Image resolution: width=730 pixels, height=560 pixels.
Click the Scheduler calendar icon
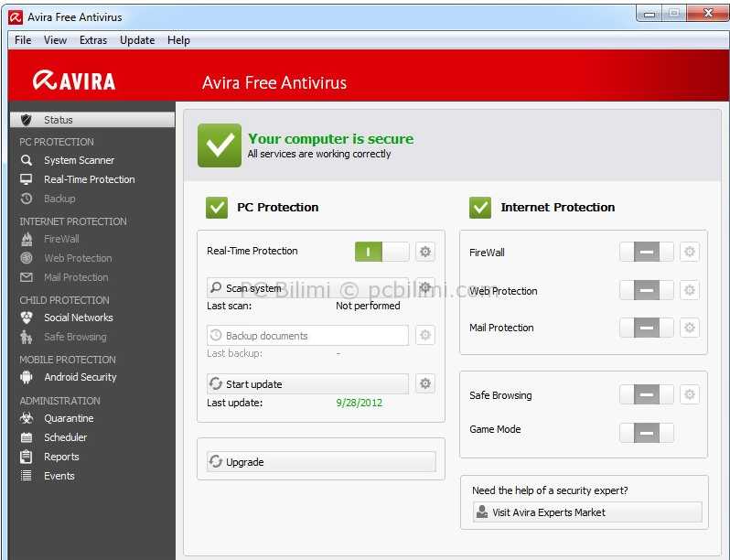(27, 437)
